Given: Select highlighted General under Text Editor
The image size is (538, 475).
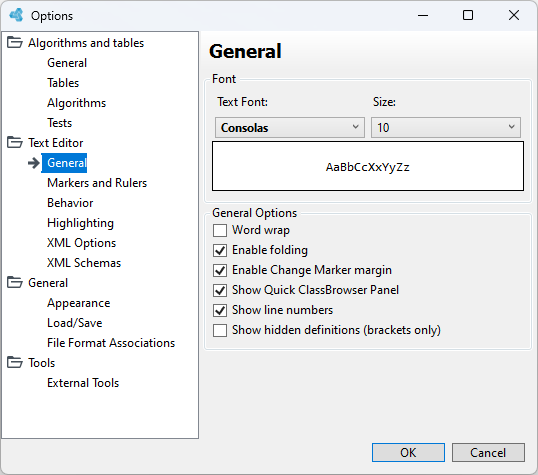Looking at the screenshot, I should (65, 163).
